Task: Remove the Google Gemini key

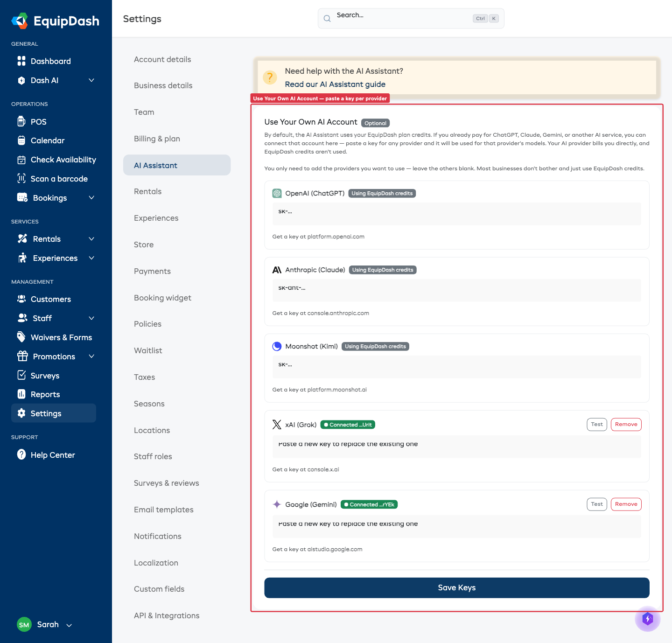Action: [x=626, y=504]
